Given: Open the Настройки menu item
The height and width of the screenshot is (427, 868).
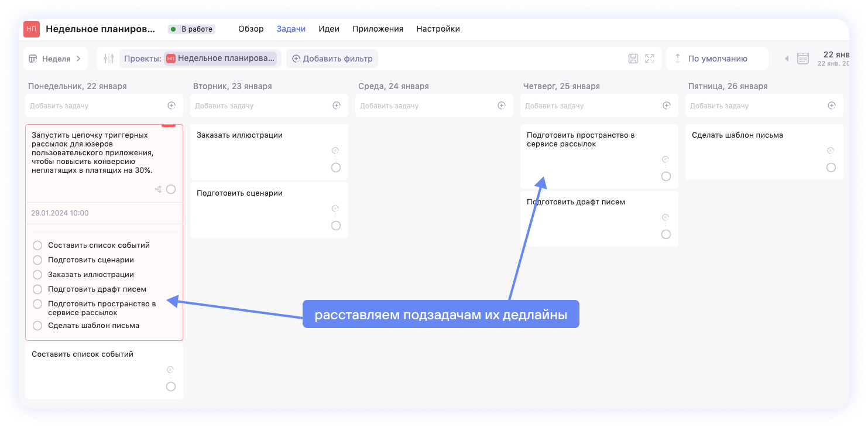Looking at the screenshot, I should (x=438, y=29).
